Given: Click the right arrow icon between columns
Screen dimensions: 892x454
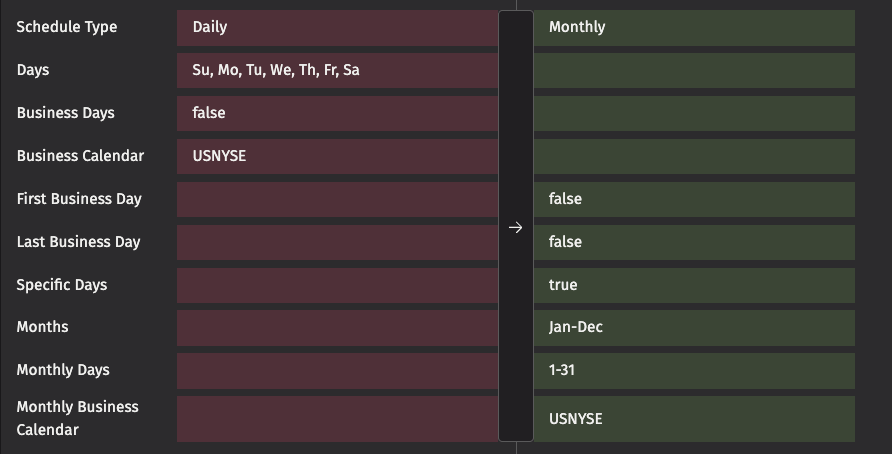Looking at the screenshot, I should point(515,228).
